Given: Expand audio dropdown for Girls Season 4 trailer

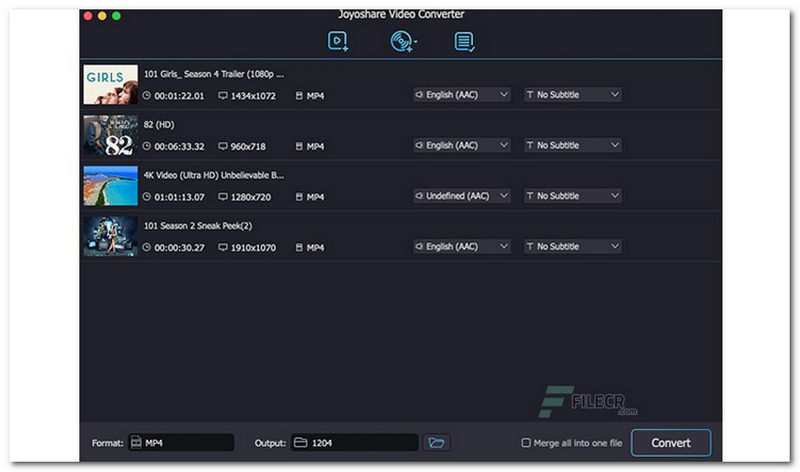Looking at the screenshot, I should (x=462, y=95).
